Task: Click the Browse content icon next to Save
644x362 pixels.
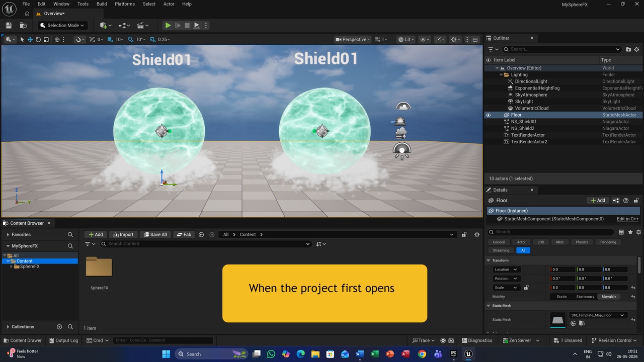Action: 23,25
